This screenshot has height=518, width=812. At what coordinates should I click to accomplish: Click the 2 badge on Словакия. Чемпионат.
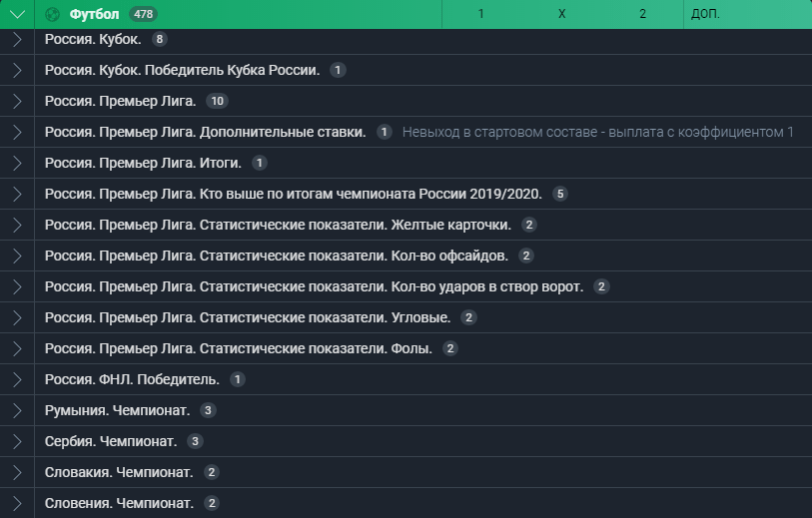pos(212,472)
